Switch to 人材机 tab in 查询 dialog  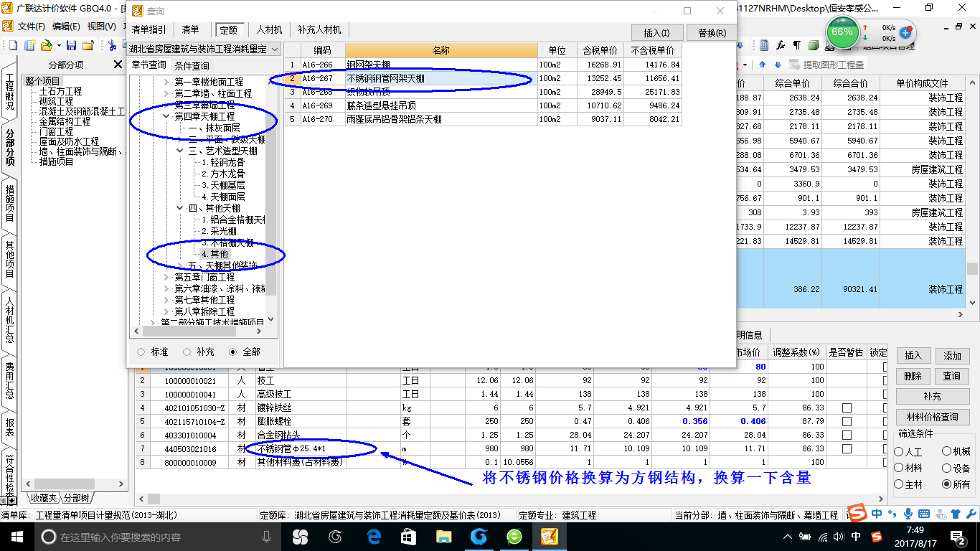click(269, 30)
